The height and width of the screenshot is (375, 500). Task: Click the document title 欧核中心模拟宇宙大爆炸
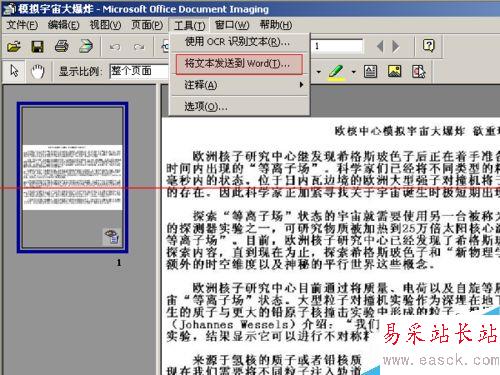point(399,131)
